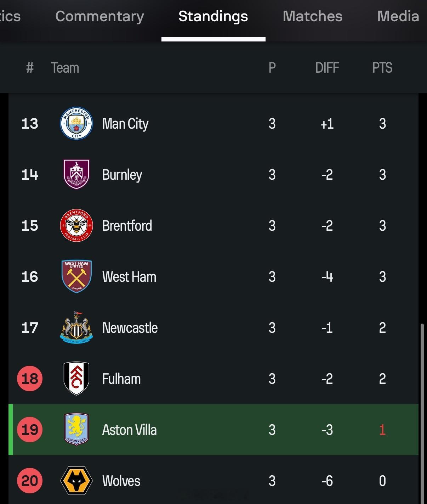This screenshot has height=504, width=427.
Task: Sort by the PTS column header
Action: [x=382, y=68]
